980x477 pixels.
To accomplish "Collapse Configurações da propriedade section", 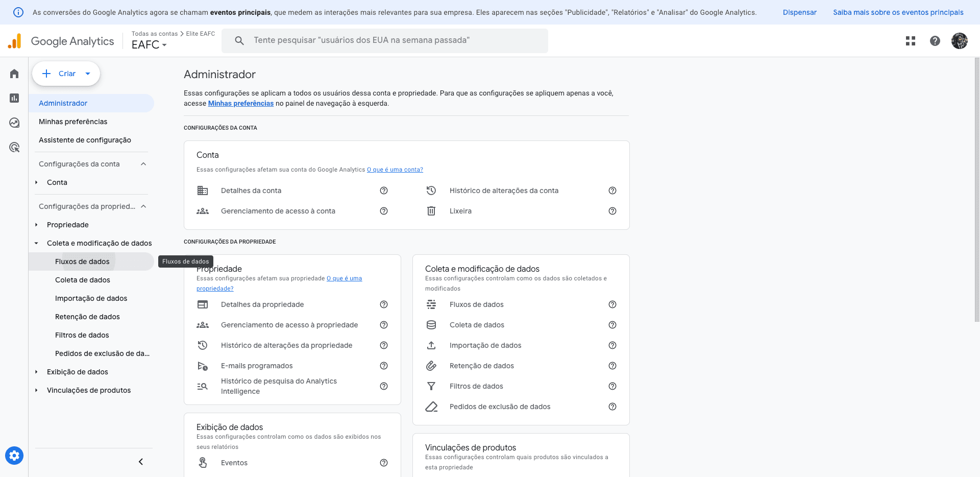I will [x=143, y=206].
